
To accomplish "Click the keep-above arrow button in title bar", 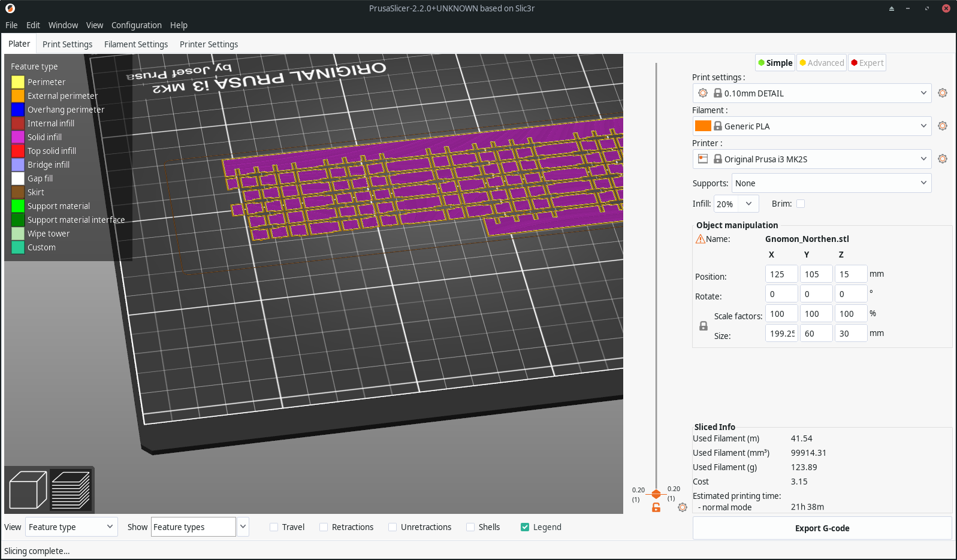I will click(892, 8).
